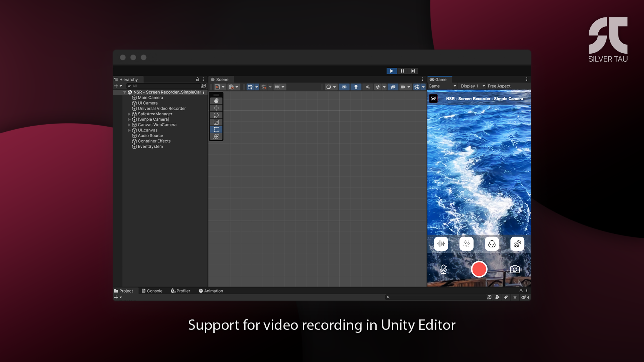Open the audio waveform panel in Game view

click(441, 244)
